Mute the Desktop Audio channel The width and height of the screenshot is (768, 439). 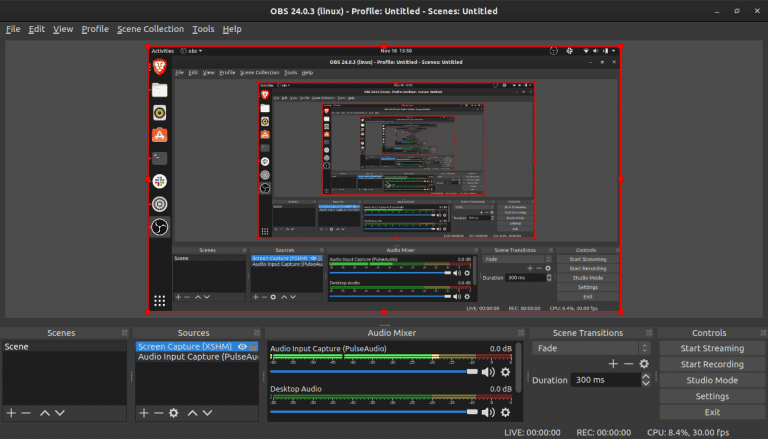pos(488,411)
